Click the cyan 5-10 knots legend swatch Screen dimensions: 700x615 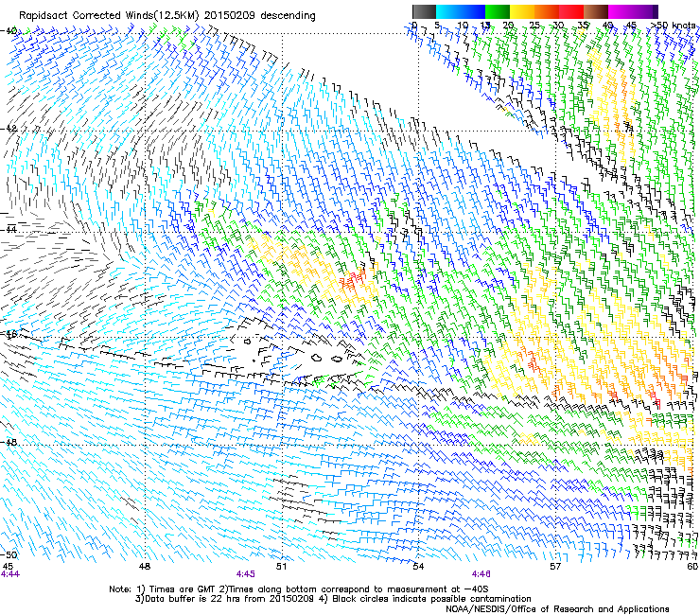tap(448, 11)
